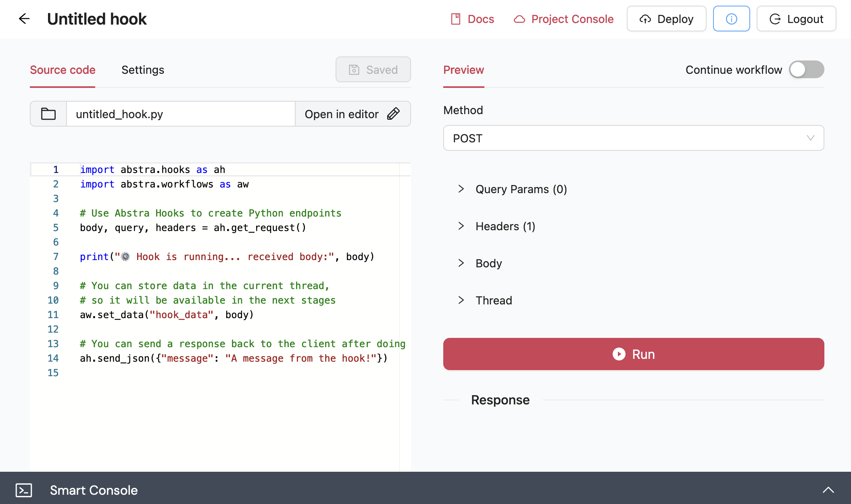Click the Response heading
This screenshot has width=851, height=504.
[500, 400]
